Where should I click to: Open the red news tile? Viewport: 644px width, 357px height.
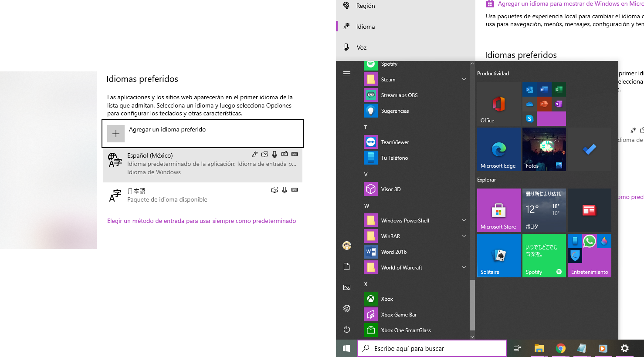[590, 210]
